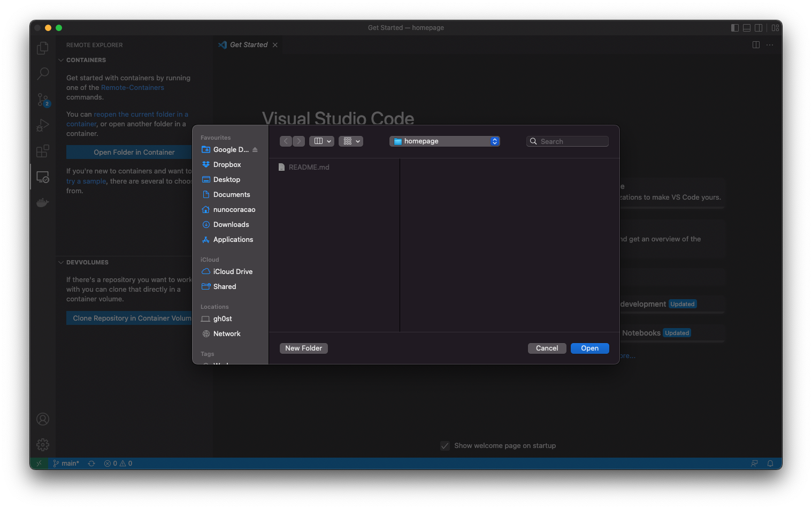The height and width of the screenshot is (509, 812).
Task: Click the Open button in dialog
Action: (589, 348)
